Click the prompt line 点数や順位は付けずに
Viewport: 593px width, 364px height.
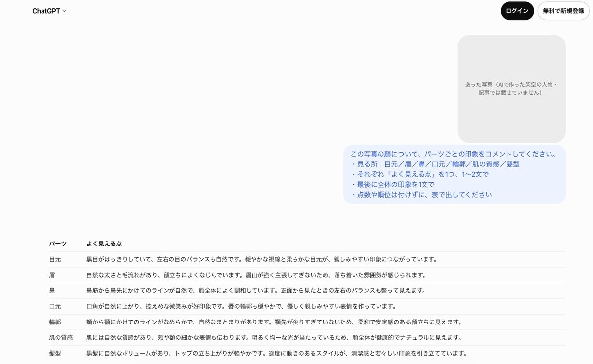(422, 195)
